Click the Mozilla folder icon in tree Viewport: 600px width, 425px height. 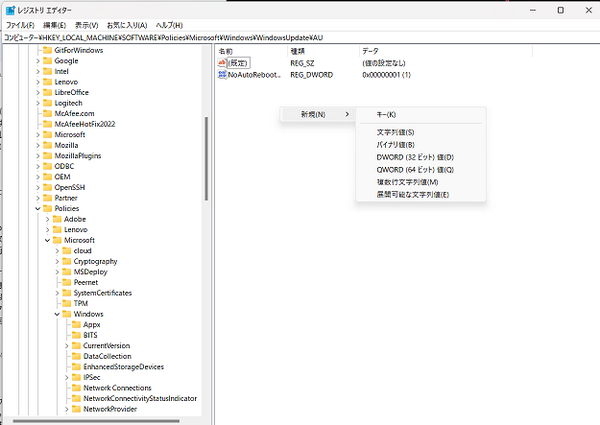click(x=47, y=145)
